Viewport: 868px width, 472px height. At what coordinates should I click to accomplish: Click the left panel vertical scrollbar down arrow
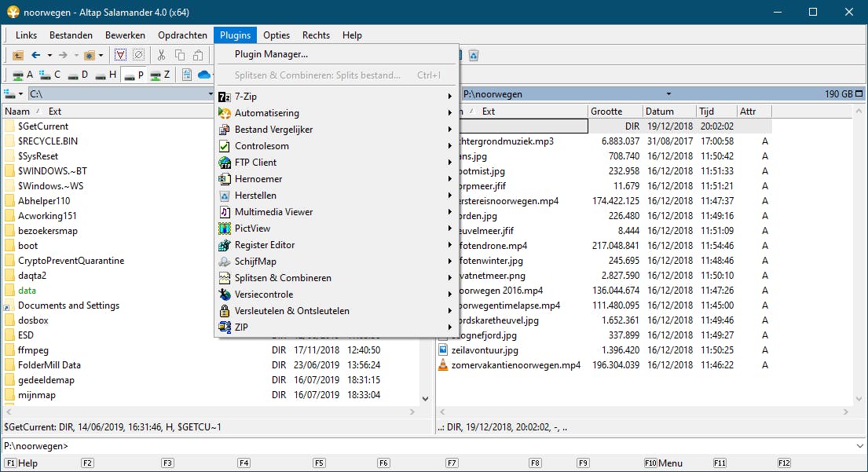426,399
